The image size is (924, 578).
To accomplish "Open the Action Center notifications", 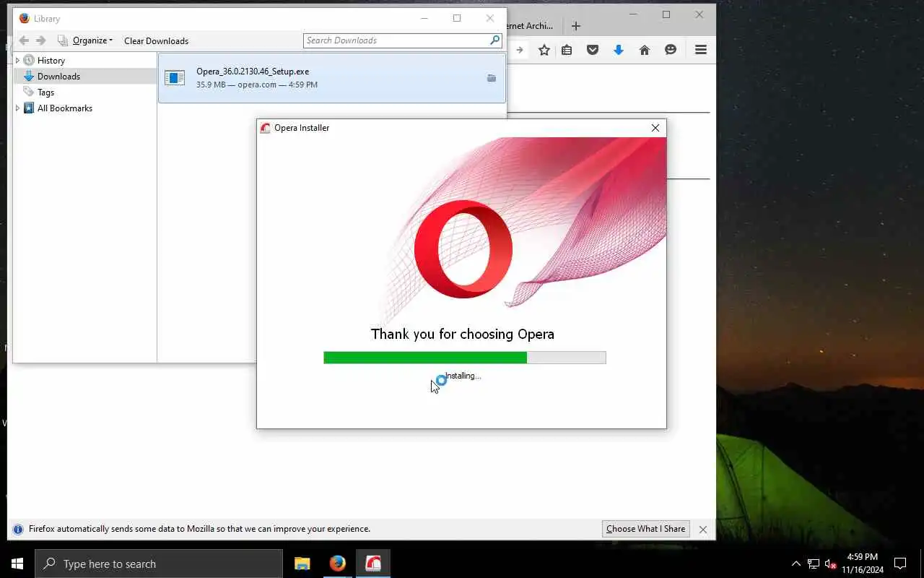I will (900, 564).
